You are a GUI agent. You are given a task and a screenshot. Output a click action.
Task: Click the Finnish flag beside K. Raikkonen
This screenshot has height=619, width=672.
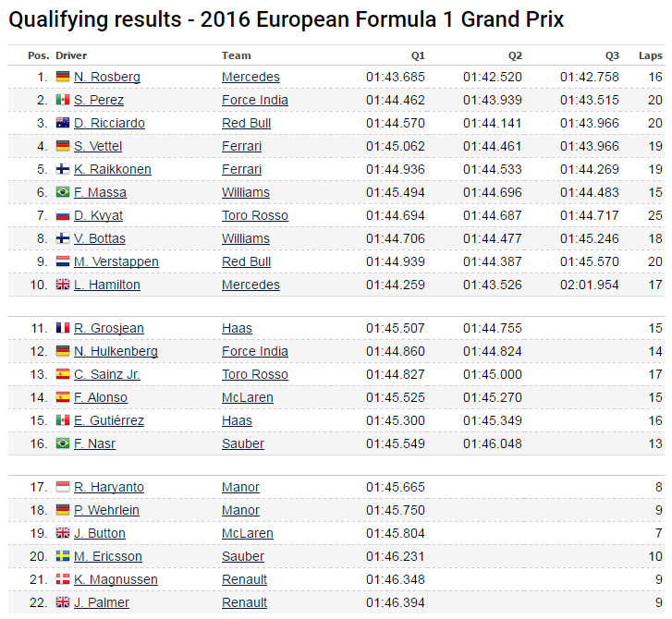coord(63,170)
